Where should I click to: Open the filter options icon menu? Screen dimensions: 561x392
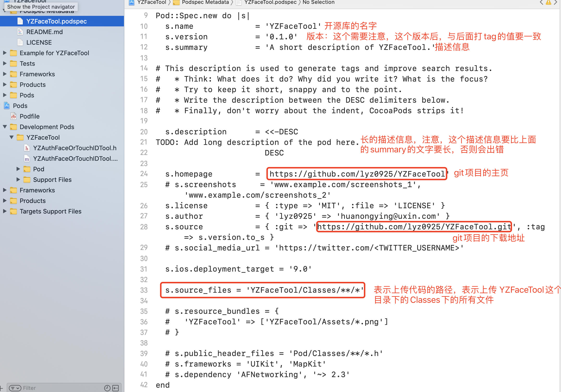pos(15,388)
